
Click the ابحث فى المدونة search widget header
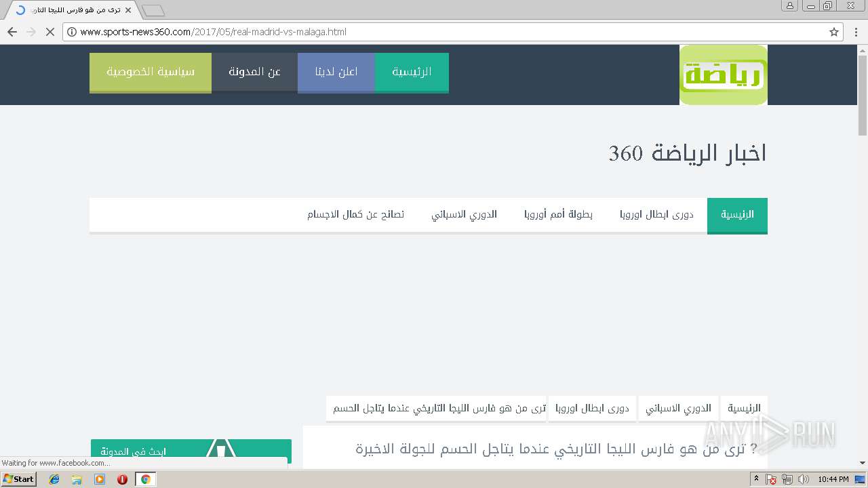coord(191,451)
